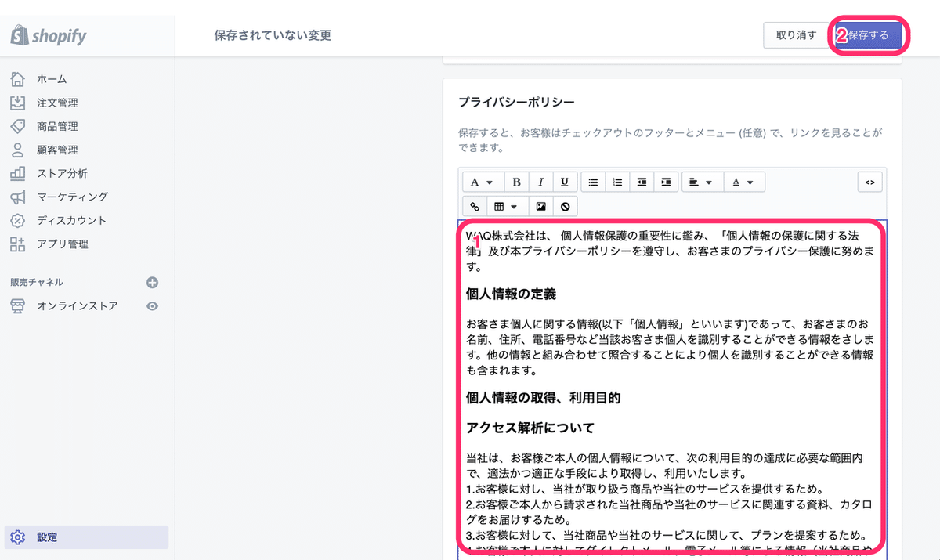
Task: Insert a numbered list
Action: pyautogui.click(x=617, y=182)
